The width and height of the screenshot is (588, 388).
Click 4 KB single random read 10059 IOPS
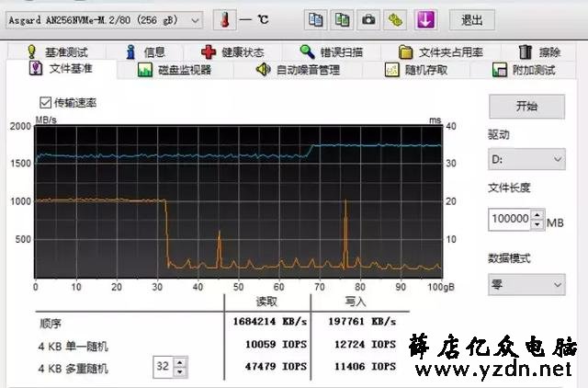pyautogui.click(x=276, y=345)
